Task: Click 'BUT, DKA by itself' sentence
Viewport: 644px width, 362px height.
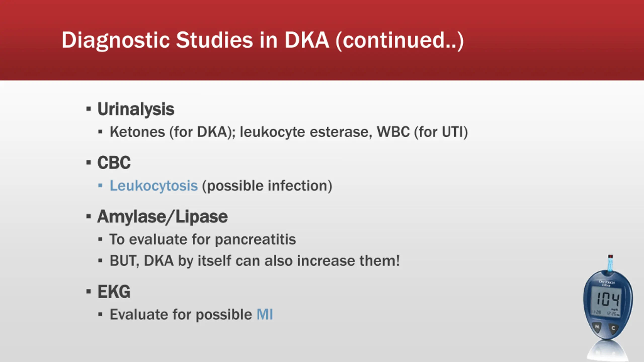Action: coord(255,261)
